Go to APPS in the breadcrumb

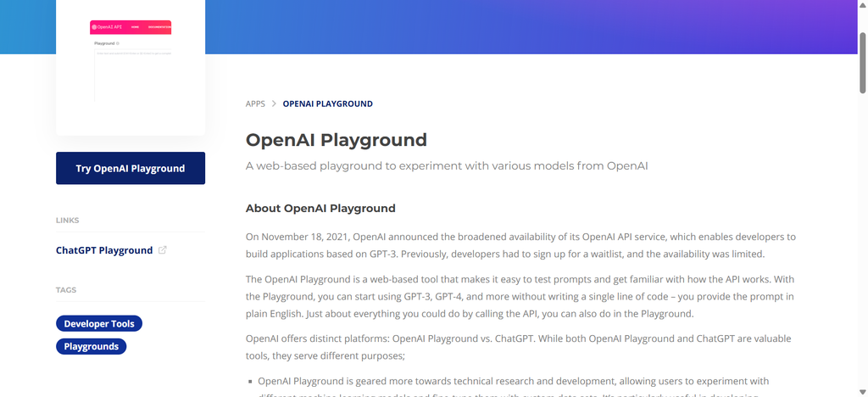(x=255, y=103)
